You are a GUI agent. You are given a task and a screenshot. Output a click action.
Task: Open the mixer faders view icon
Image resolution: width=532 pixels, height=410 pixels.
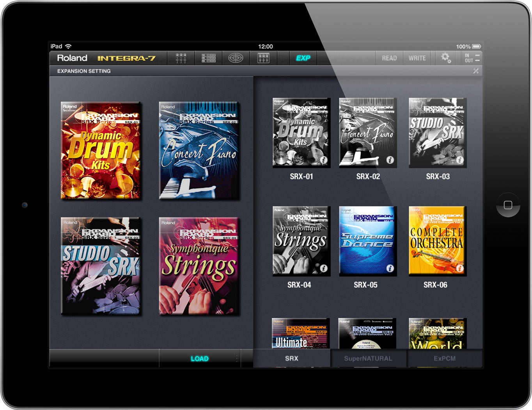(181, 58)
